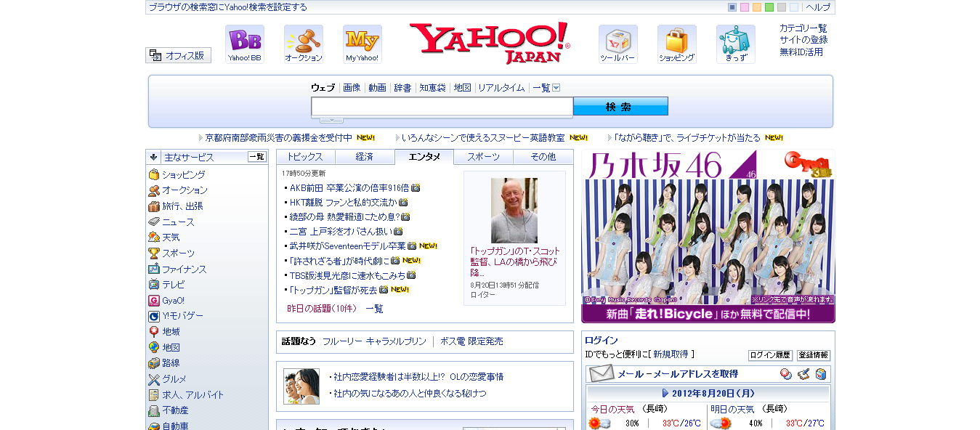Click tomorrow's weather cloud-sun icon
980x430 pixels.
coord(721,423)
